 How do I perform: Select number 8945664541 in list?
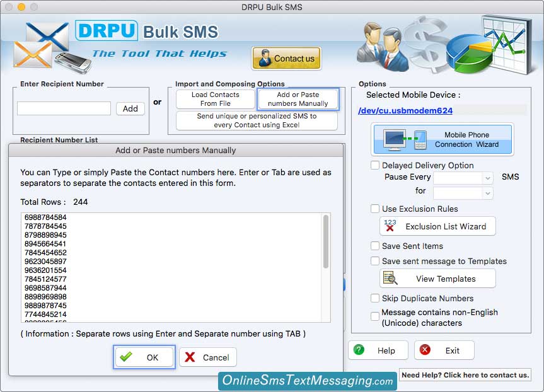pos(45,244)
